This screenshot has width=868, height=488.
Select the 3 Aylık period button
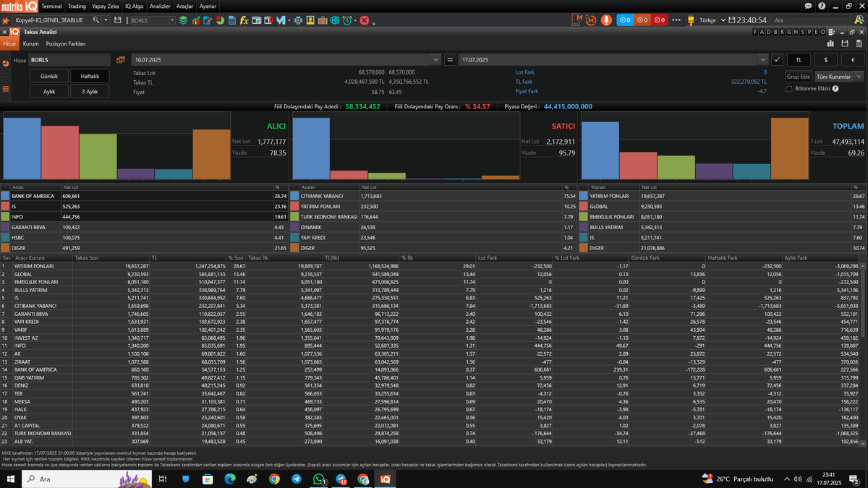[90, 92]
